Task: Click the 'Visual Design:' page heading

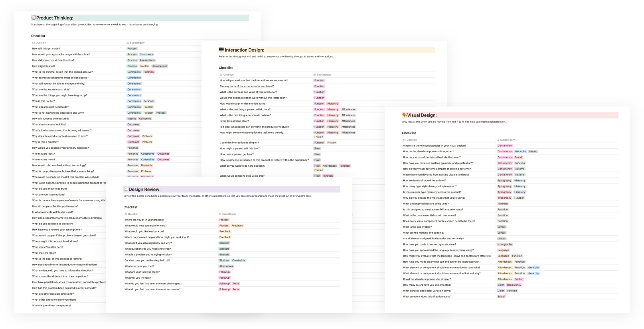Action: point(422,115)
